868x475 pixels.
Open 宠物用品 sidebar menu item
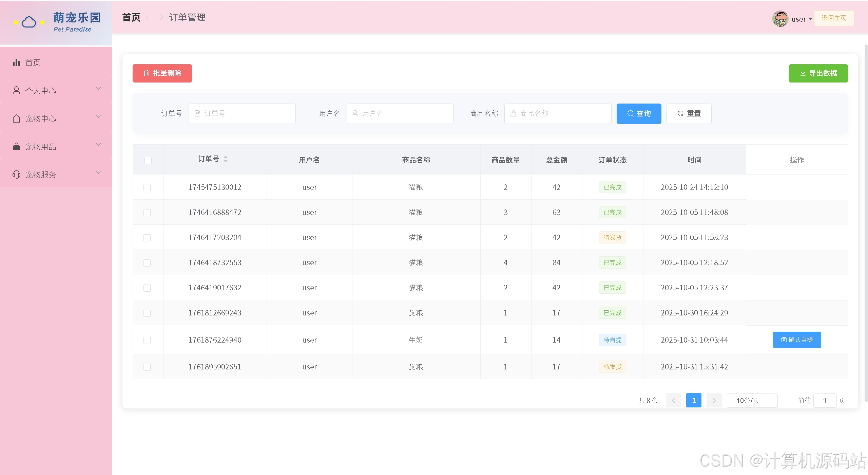[56, 146]
